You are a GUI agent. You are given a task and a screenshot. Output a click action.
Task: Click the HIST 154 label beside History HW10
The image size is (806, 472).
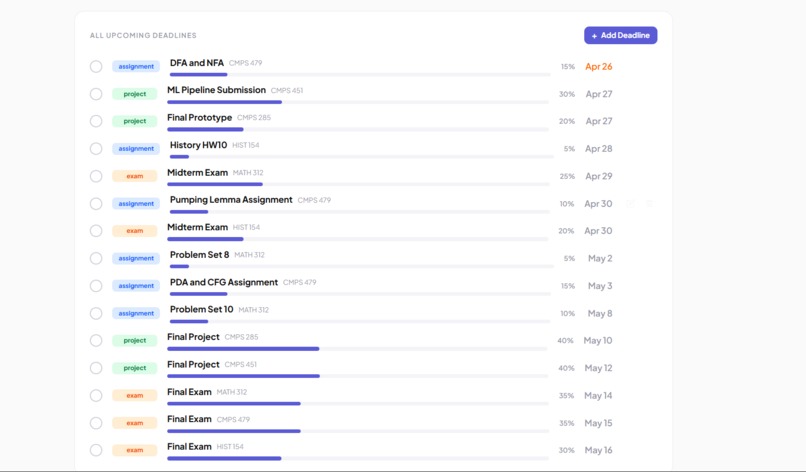pos(246,146)
